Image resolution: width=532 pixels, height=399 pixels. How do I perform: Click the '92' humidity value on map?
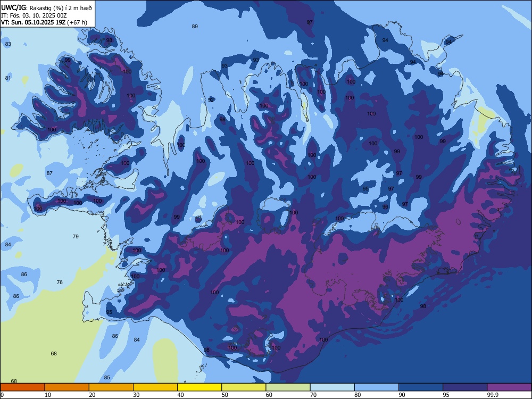[x=211, y=100]
